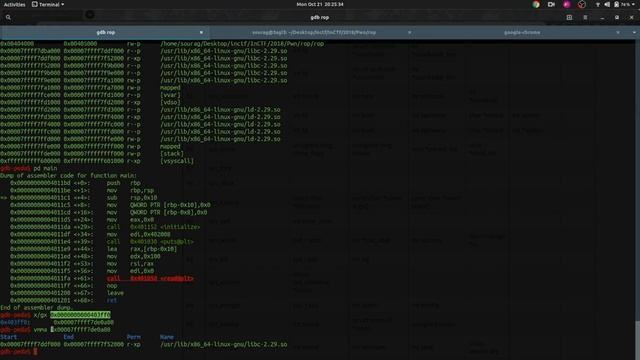Minimize the terminal window

(602, 18)
